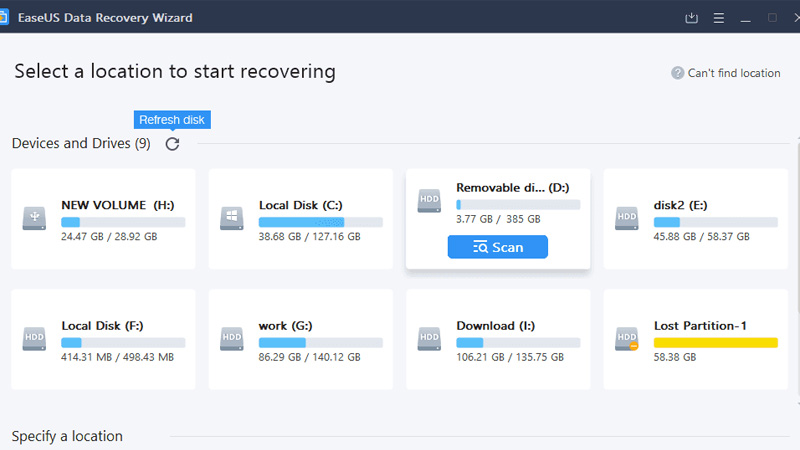This screenshot has height=450, width=800.
Task: Click the Specify a location heading
Action: (x=67, y=436)
